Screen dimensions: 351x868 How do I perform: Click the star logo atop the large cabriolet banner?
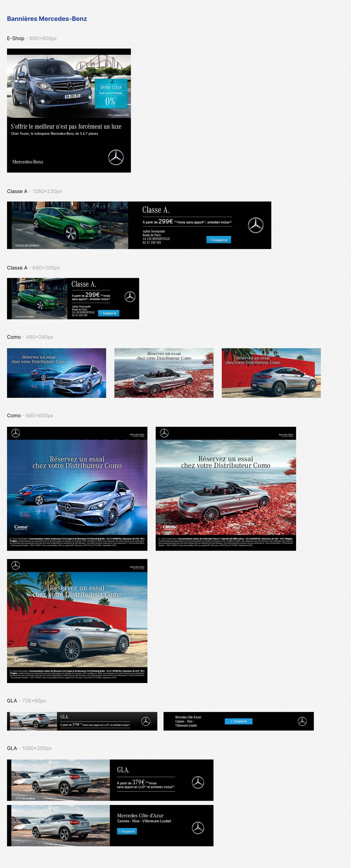tap(164, 433)
